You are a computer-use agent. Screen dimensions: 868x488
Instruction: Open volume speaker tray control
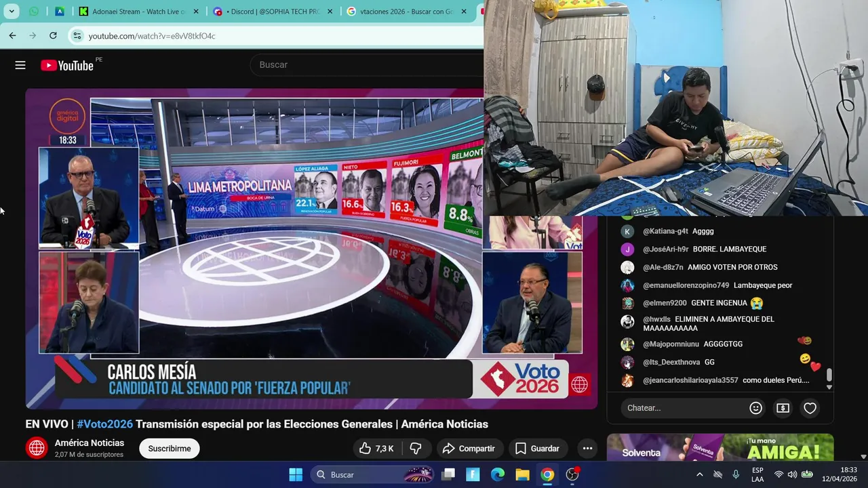tap(792, 474)
